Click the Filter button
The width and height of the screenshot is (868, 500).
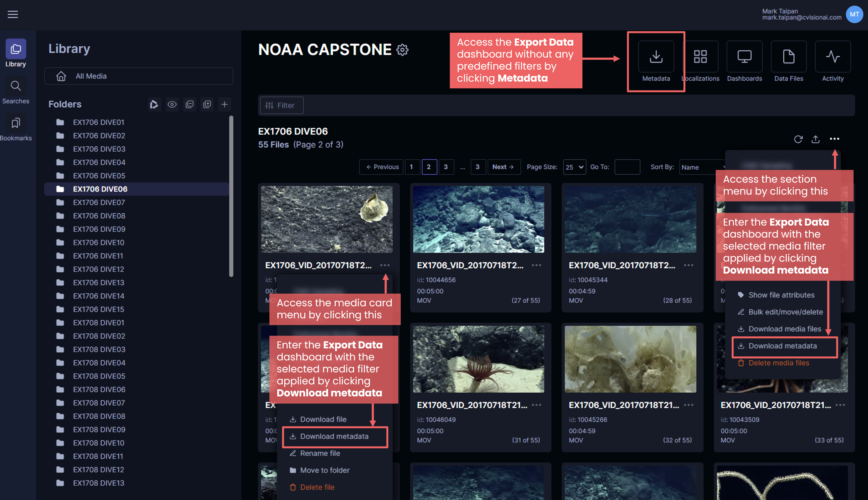[282, 105]
